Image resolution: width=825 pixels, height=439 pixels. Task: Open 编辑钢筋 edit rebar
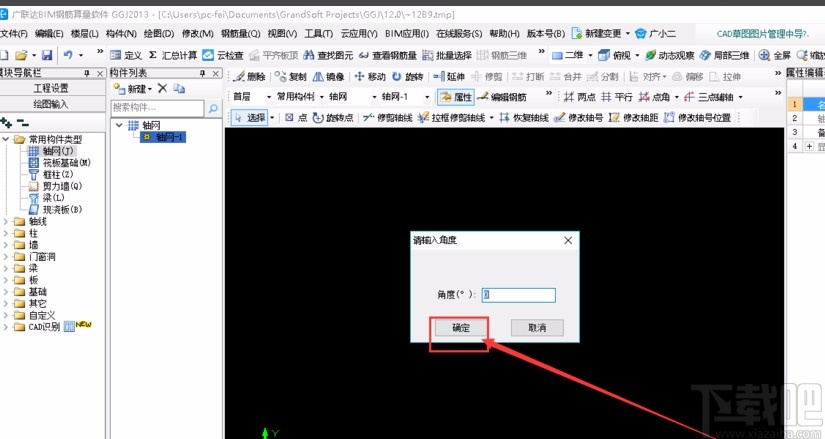point(501,97)
